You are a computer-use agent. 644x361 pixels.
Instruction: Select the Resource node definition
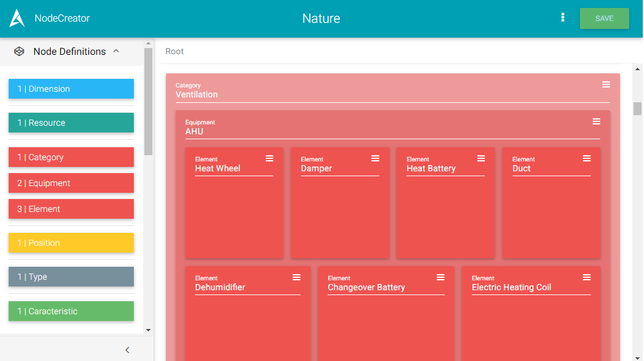(71, 123)
